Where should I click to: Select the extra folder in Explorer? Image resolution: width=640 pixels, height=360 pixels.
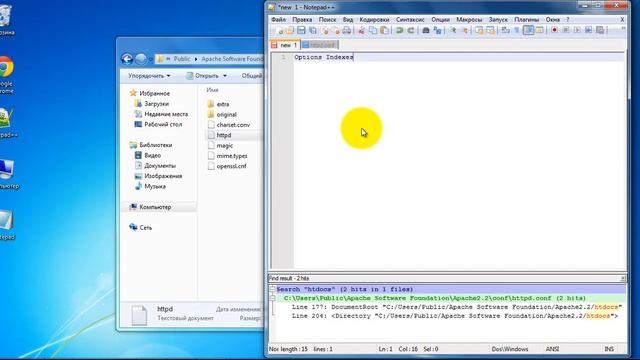[x=222, y=104]
